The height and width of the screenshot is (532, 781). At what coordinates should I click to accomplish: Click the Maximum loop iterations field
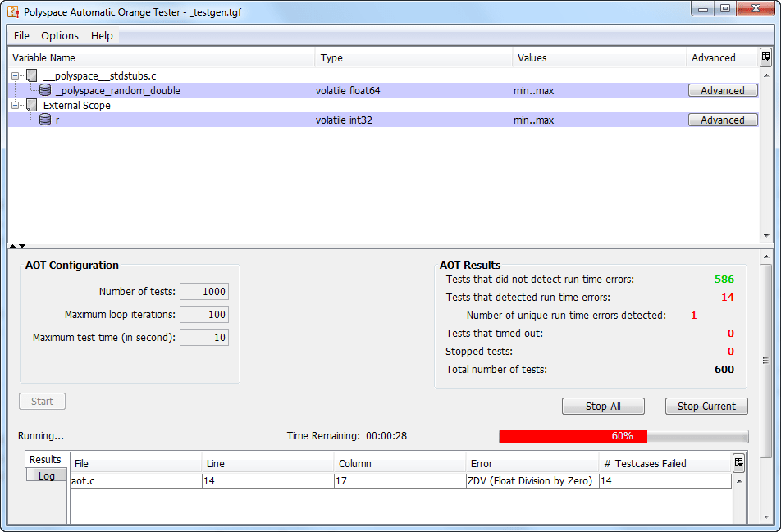(204, 315)
